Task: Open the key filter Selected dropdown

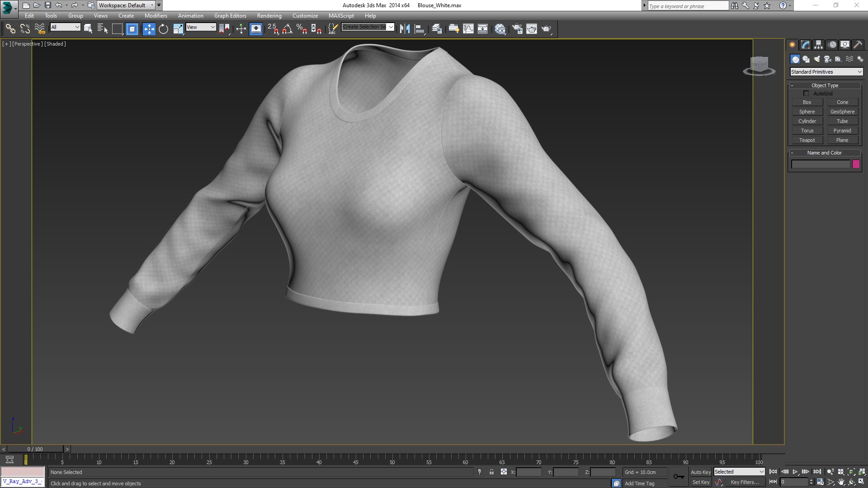Action: pyautogui.click(x=739, y=472)
